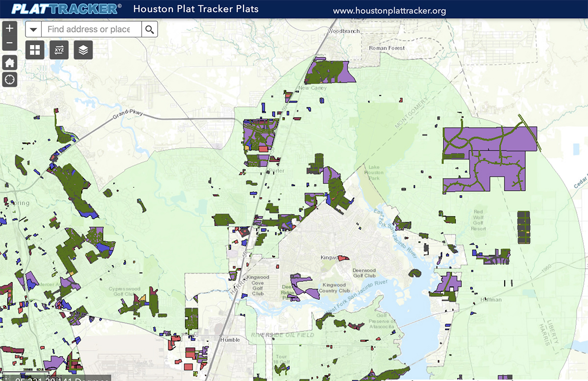Return map to default home extent
Image resolution: width=588 pixels, height=381 pixels.
coord(10,62)
